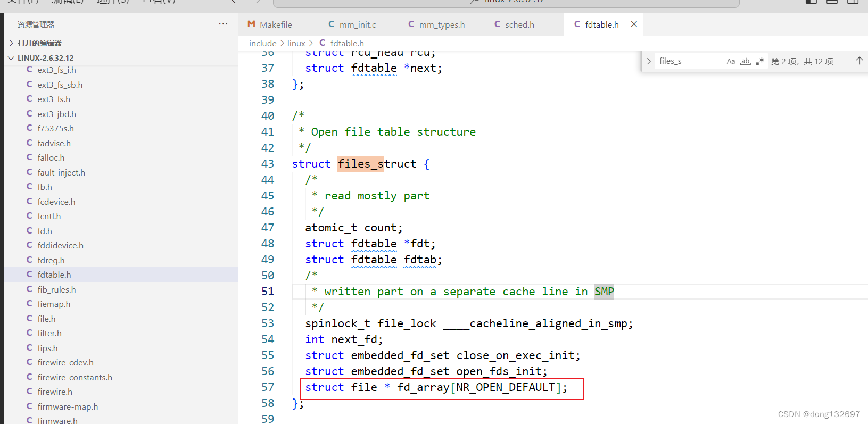The width and height of the screenshot is (868, 424).
Task: Click the 'read mostly part' comment
Action: tap(377, 196)
